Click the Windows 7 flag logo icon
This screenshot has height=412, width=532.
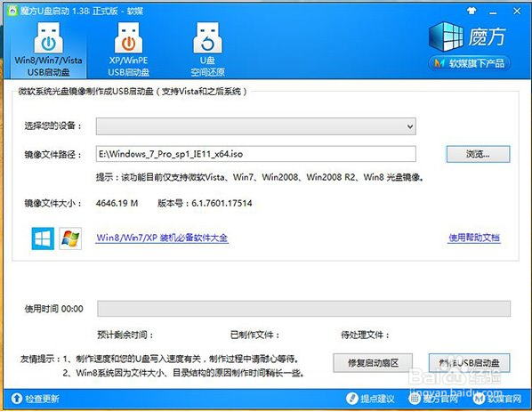(70, 238)
